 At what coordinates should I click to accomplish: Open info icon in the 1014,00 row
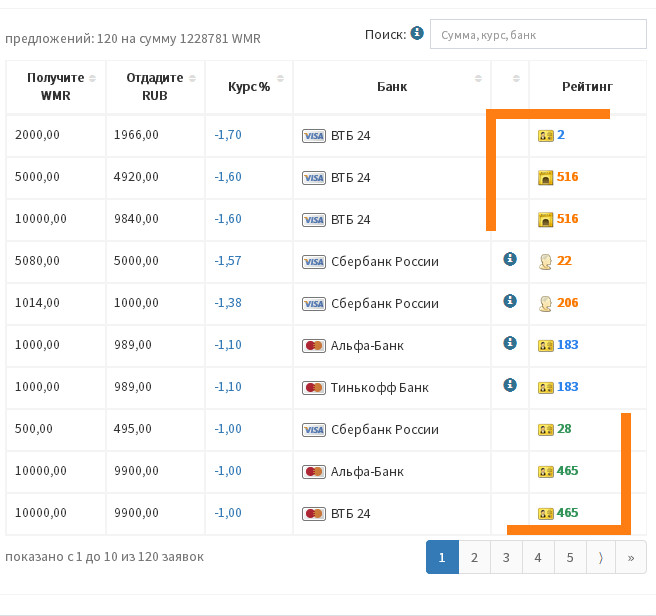tap(510, 301)
